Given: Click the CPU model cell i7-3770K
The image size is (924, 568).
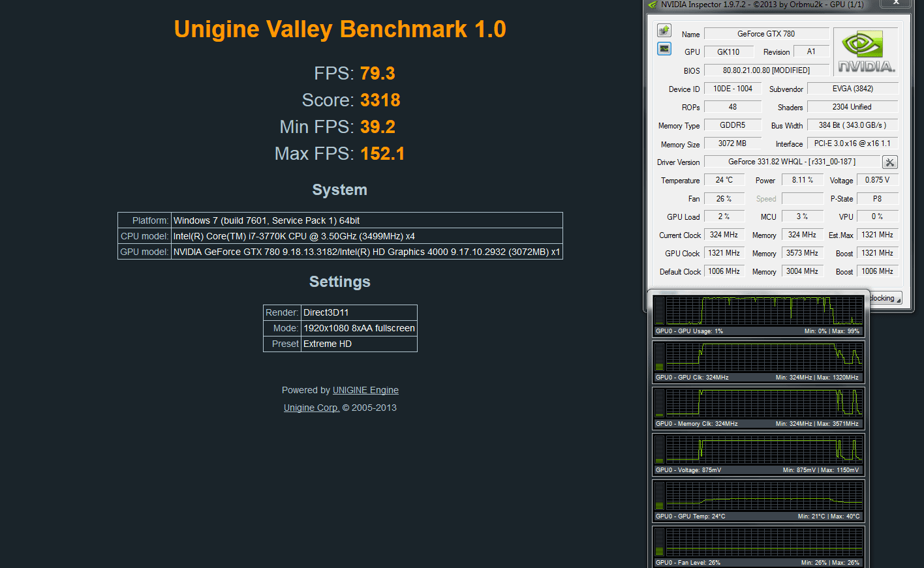Looking at the screenshot, I should pyautogui.click(x=367, y=236).
